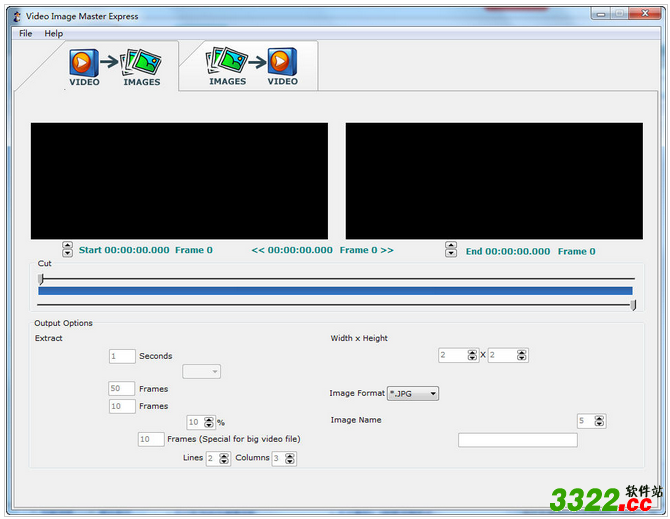Click the Start 00:00:00.000 time label
This screenshot has height=519, width=670.
[124, 250]
